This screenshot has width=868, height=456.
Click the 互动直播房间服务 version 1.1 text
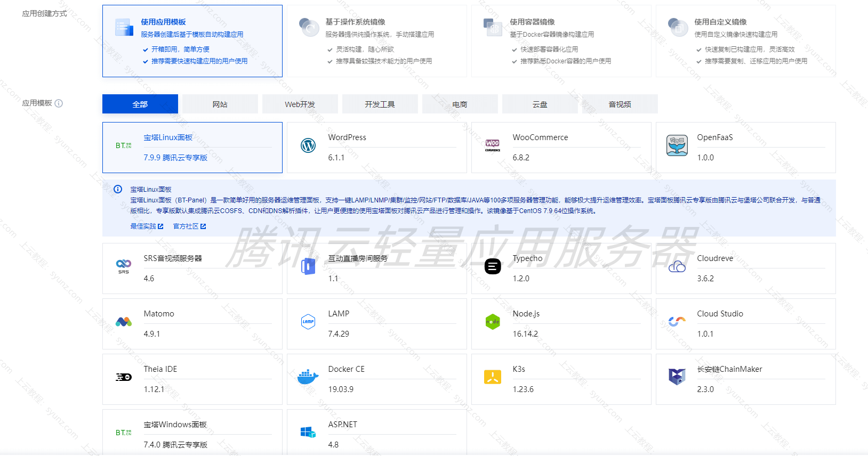click(333, 279)
